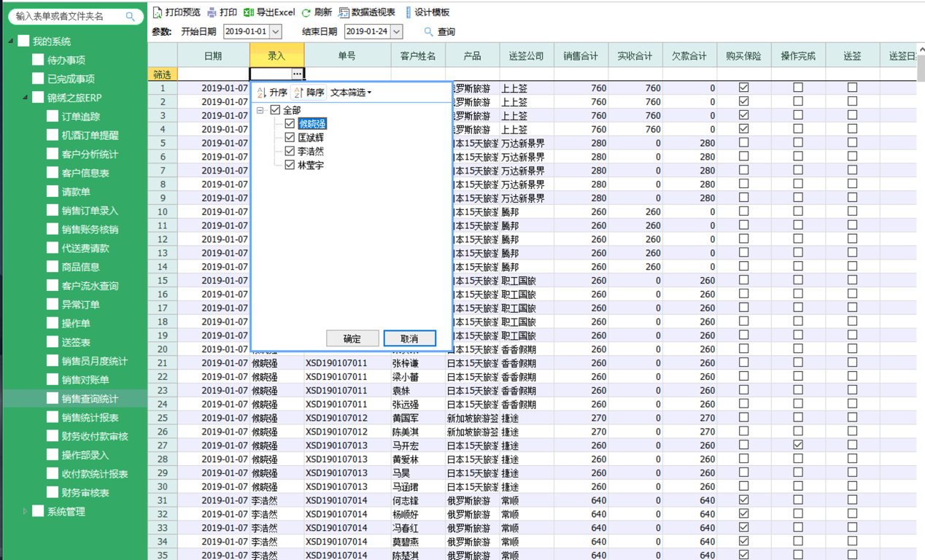Open 销售员月度统计 in the sidebar
The width and height of the screenshot is (925, 560).
[95, 361]
